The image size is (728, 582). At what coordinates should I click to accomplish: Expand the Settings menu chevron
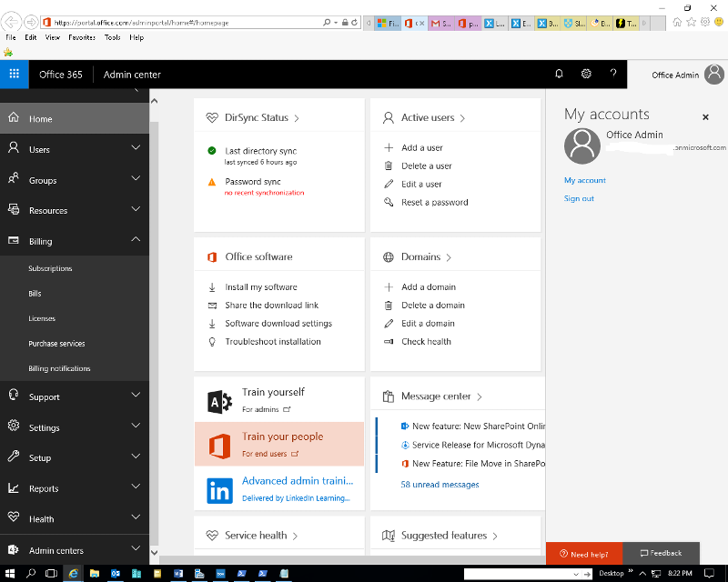(136, 426)
